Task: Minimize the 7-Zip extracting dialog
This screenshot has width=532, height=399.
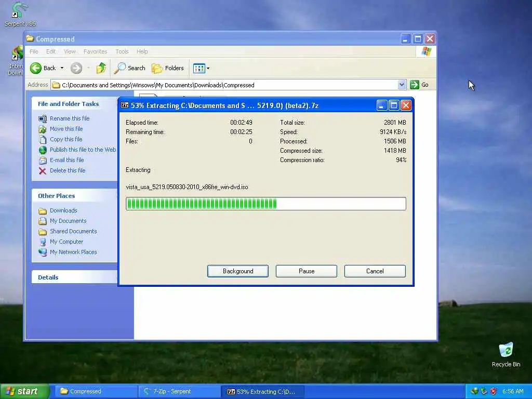Action: tap(382, 105)
